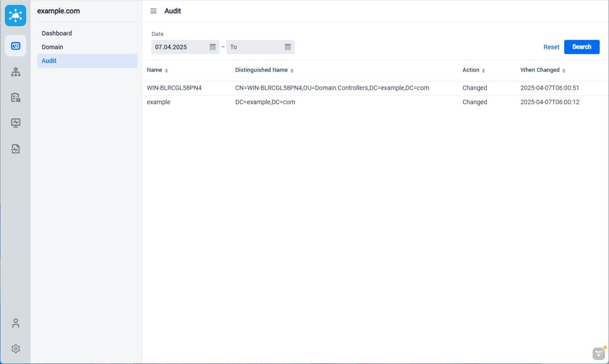Open the settings gear icon

coord(16,348)
